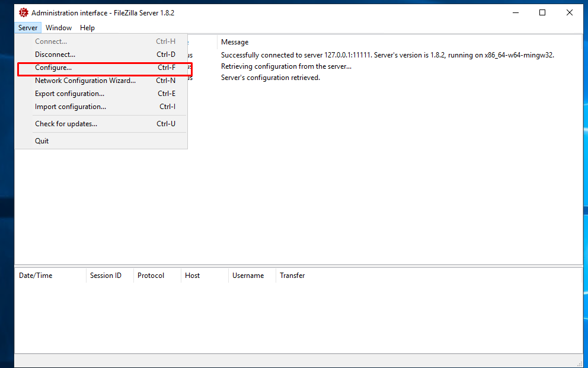Viewport: 588px width, 368px height.
Task: Click the Host column header
Action: click(204, 276)
